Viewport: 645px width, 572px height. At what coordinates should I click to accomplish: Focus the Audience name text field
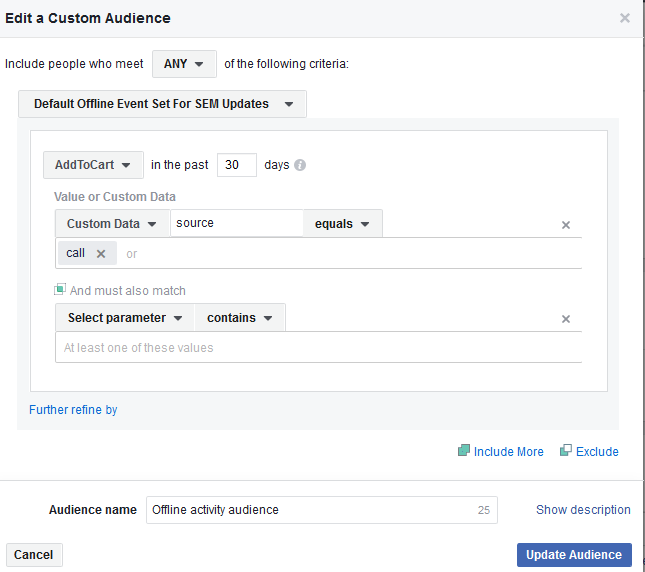[310, 510]
